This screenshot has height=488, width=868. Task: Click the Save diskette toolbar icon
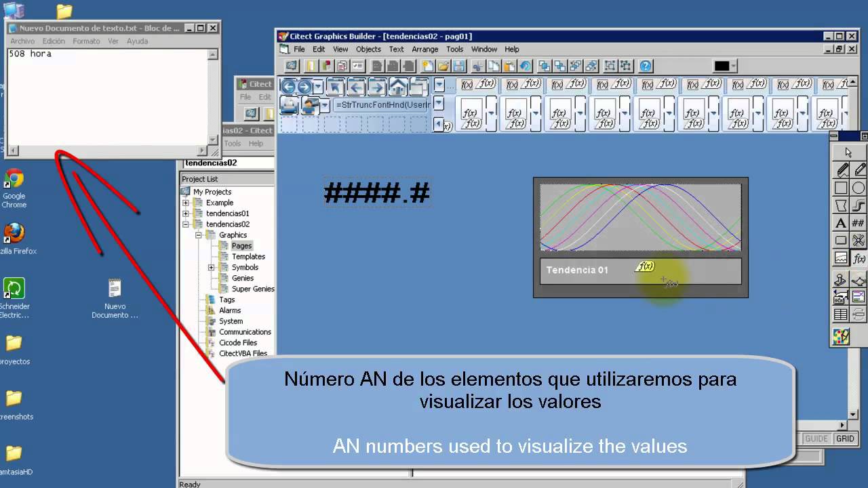click(x=458, y=66)
